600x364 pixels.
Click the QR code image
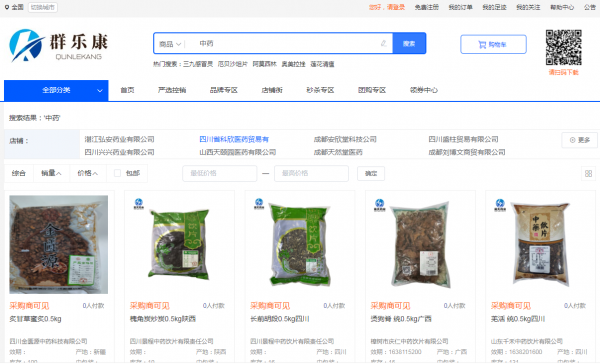564,47
